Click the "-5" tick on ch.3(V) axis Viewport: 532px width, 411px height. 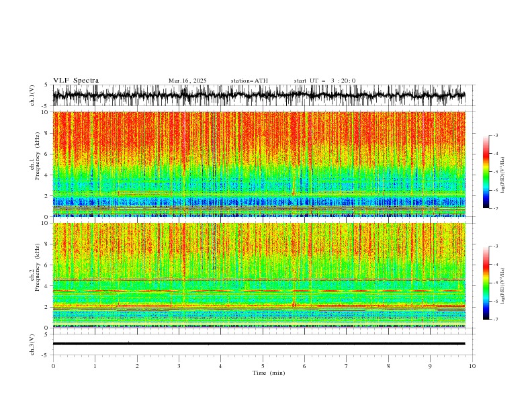point(46,355)
